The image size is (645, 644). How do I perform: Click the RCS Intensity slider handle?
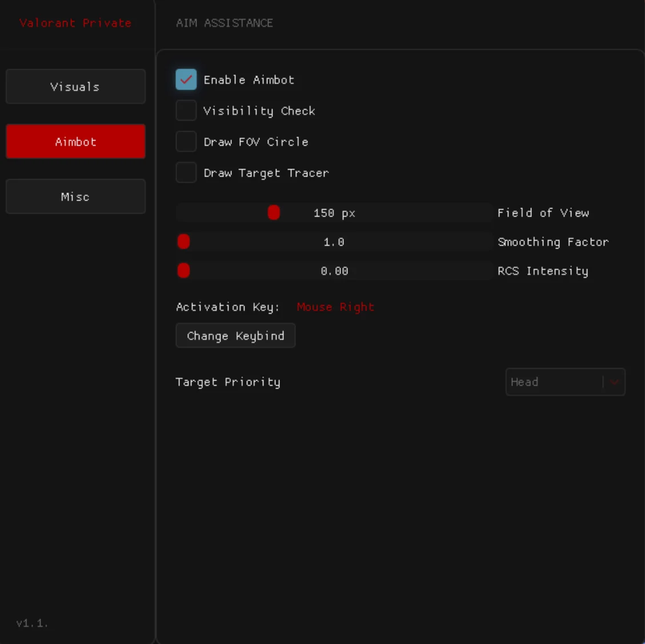(x=183, y=271)
